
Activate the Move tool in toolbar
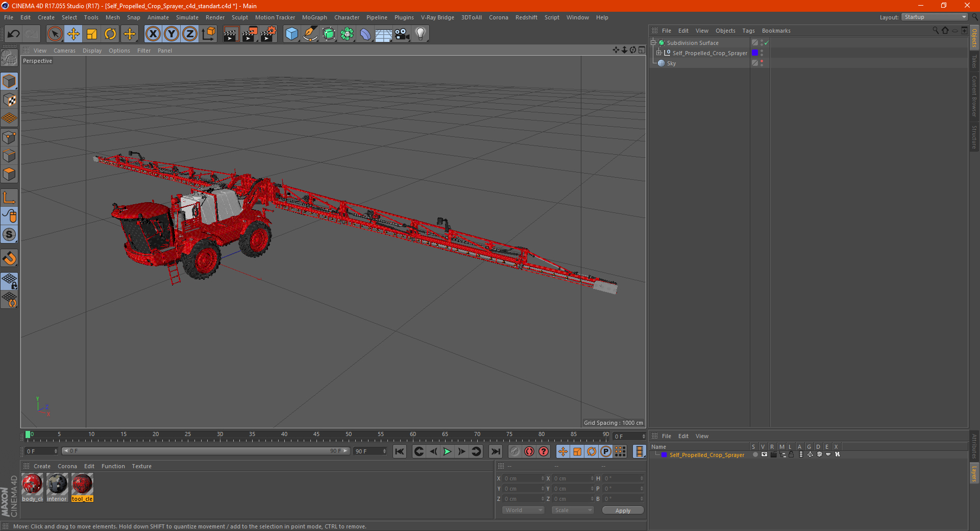(x=73, y=34)
